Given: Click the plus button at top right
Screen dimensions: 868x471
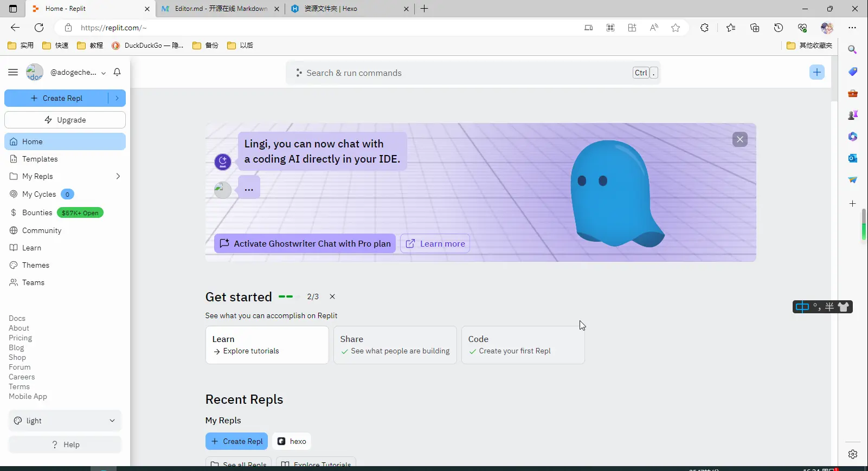Looking at the screenshot, I should [817, 72].
